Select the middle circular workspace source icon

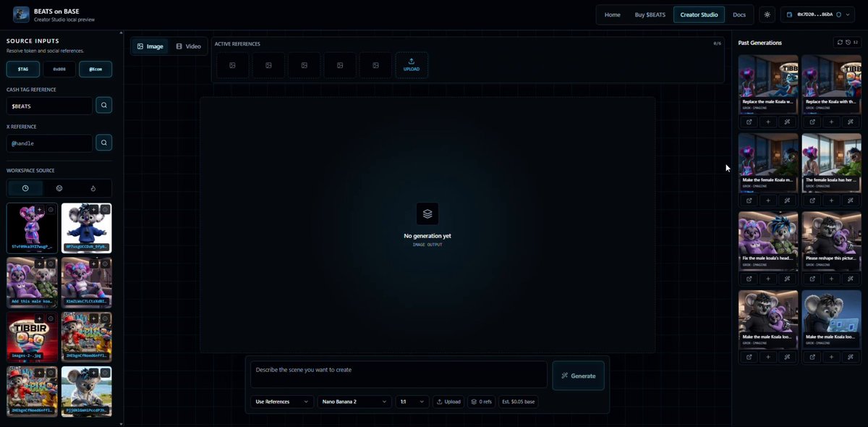point(59,188)
